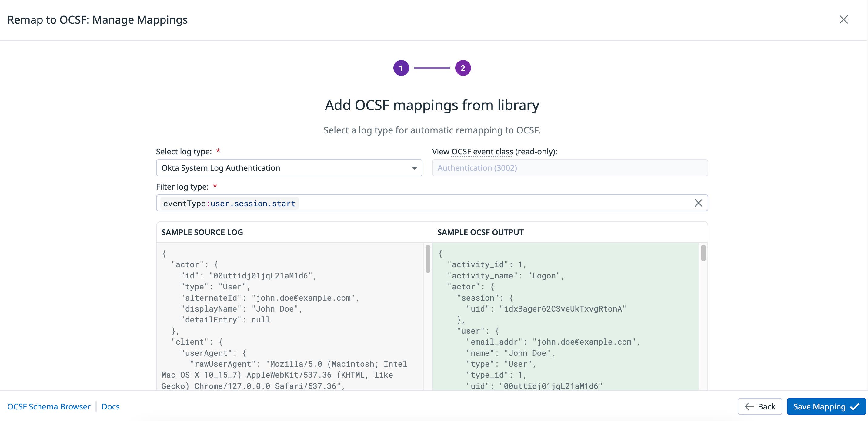Click the checkmark icon on Save Mapping
This screenshot has height=421, width=868.
point(854,406)
